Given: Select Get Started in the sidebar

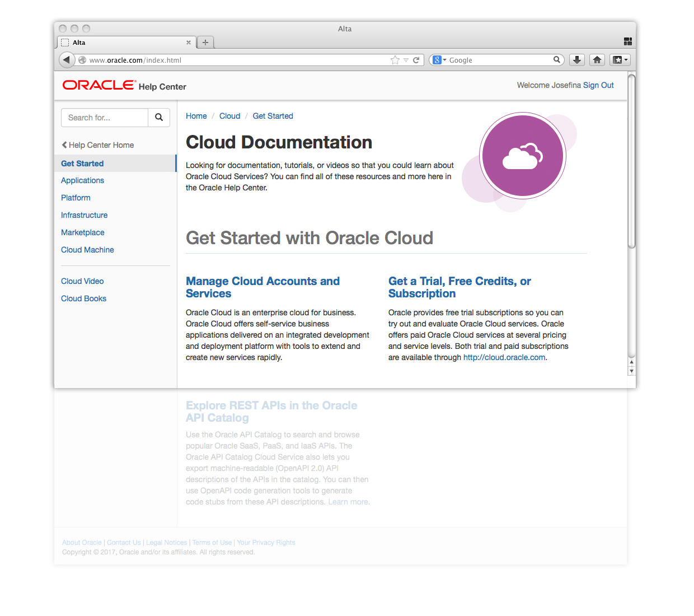Looking at the screenshot, I should pyautogui.click(x=115, y=164).
